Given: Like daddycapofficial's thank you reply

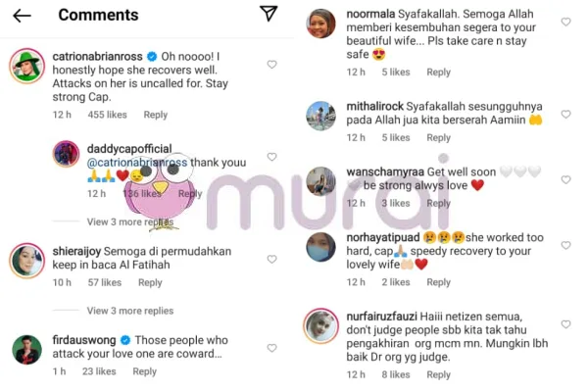Looking at the screenshot, I should [x=271, y=157].
